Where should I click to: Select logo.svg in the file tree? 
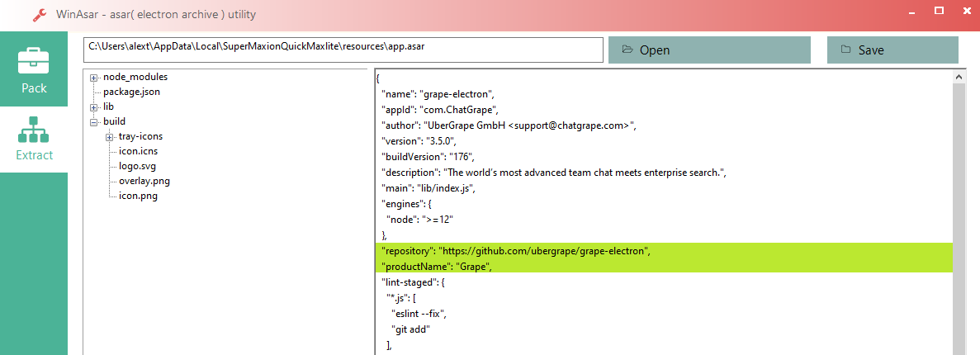tap(137, 167)
